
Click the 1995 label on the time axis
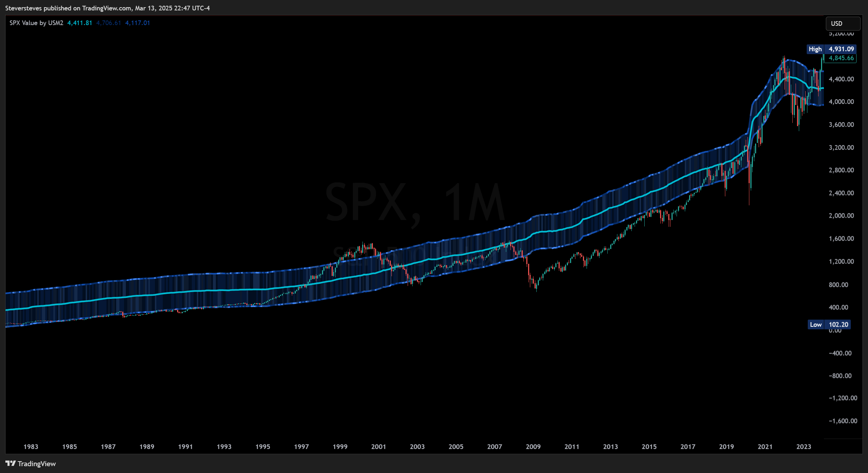click(x=263, y=447)
